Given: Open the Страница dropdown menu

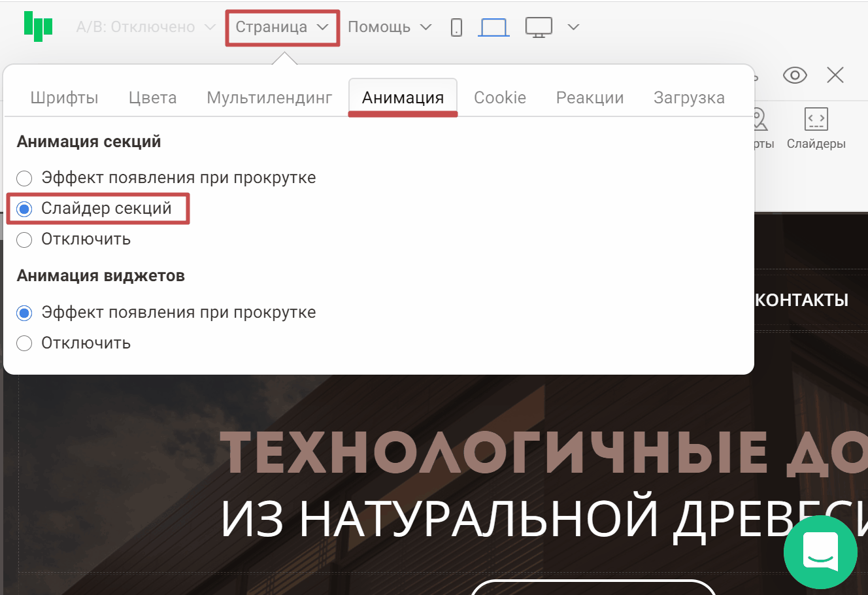Looking at the screenshot, I should [282, 27].
